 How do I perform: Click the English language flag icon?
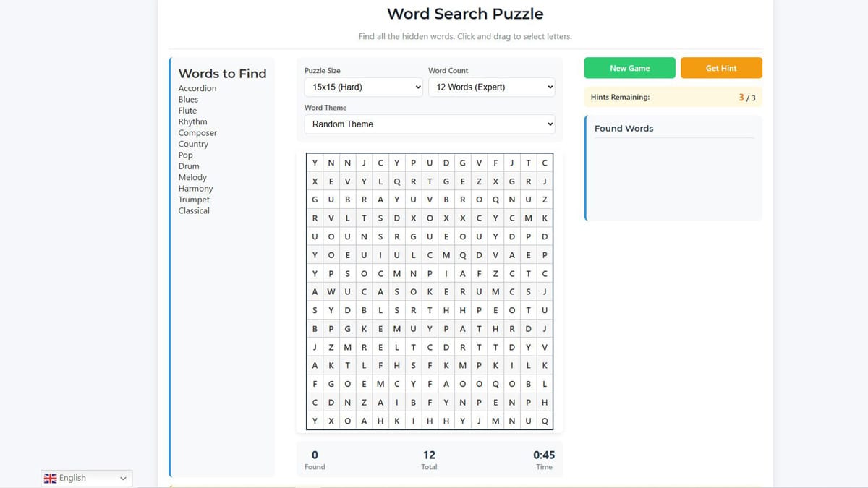click(50, 478)
